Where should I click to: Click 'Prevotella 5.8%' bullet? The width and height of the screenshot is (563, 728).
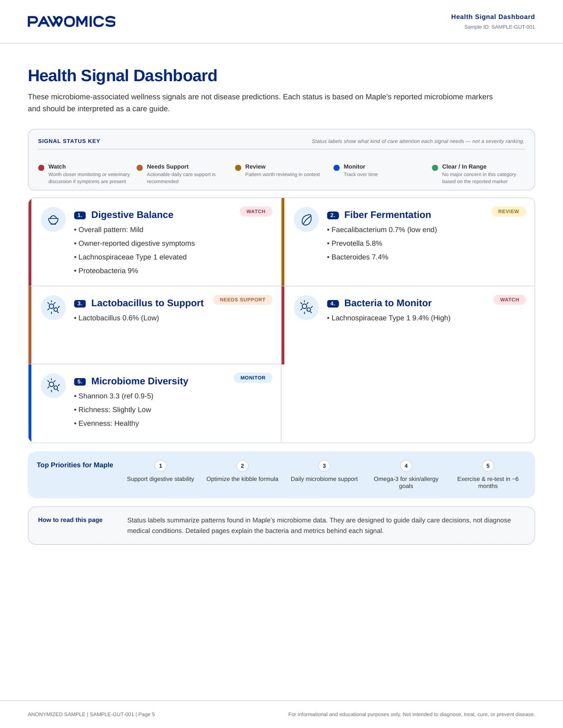355,243
